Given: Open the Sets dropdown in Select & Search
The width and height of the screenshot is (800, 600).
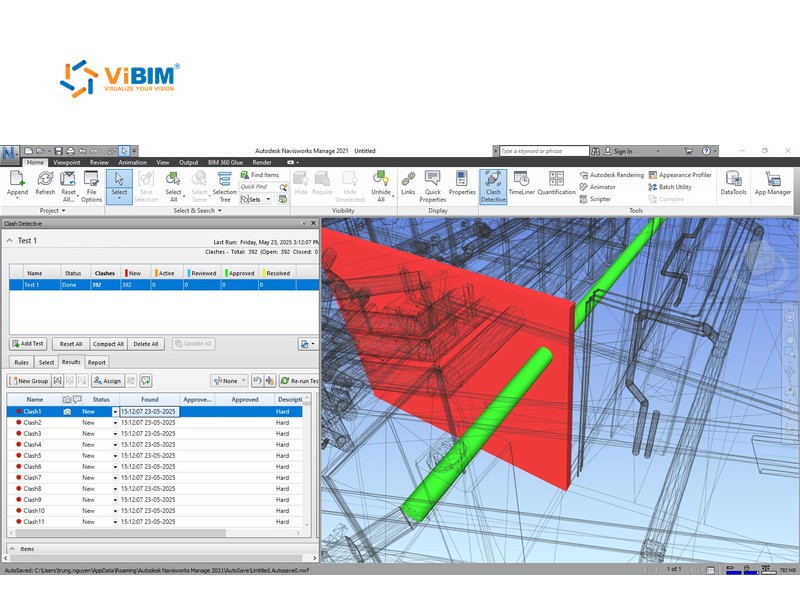Looking at the screenshot, I should click(x=256, y=199).
